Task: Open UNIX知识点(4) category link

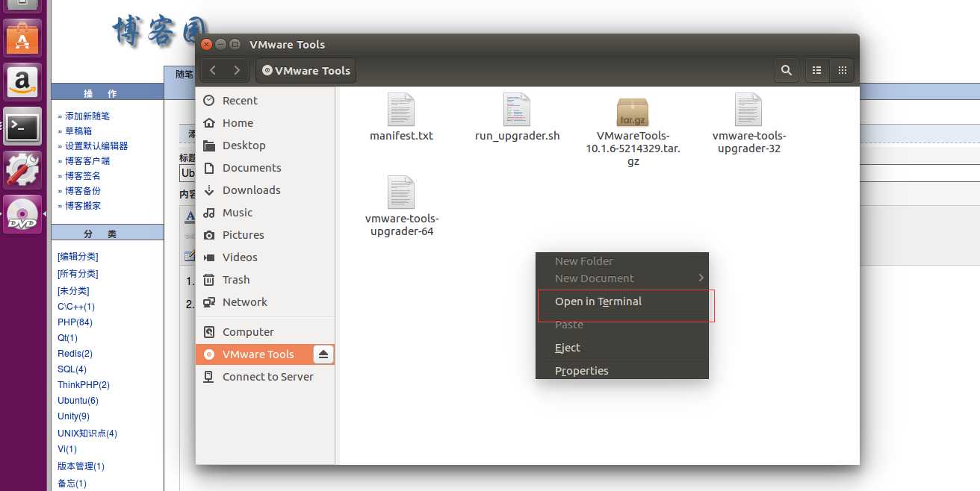Action: pos(87,434)
